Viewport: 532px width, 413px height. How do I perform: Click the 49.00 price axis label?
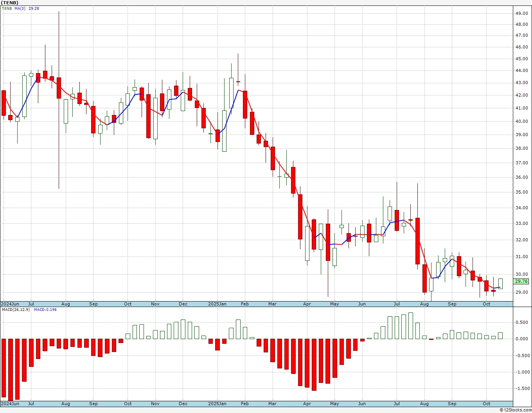click(x=522, y=13)
